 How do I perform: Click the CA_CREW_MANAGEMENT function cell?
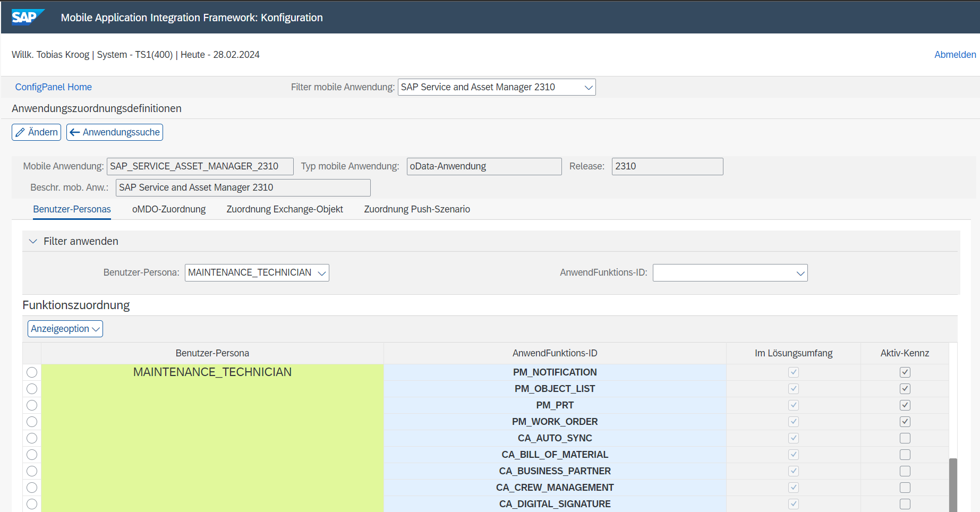coord(555,488)
